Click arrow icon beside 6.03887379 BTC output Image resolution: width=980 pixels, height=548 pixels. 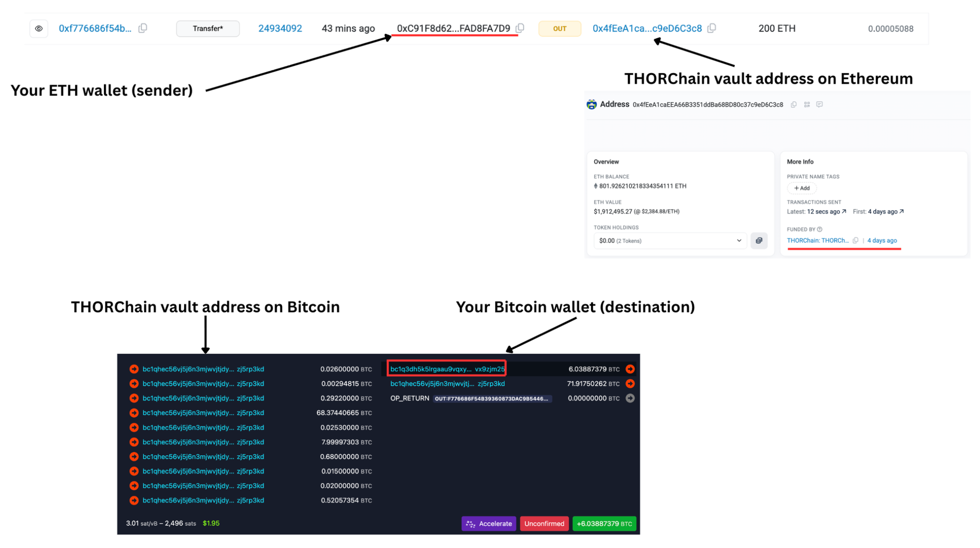(x=630, y=369)
